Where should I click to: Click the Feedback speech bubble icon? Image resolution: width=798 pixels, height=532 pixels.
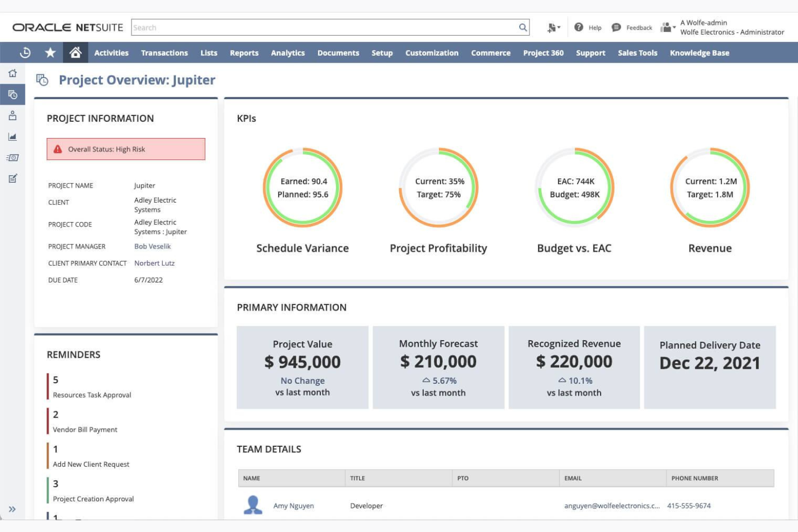[616, 27]
